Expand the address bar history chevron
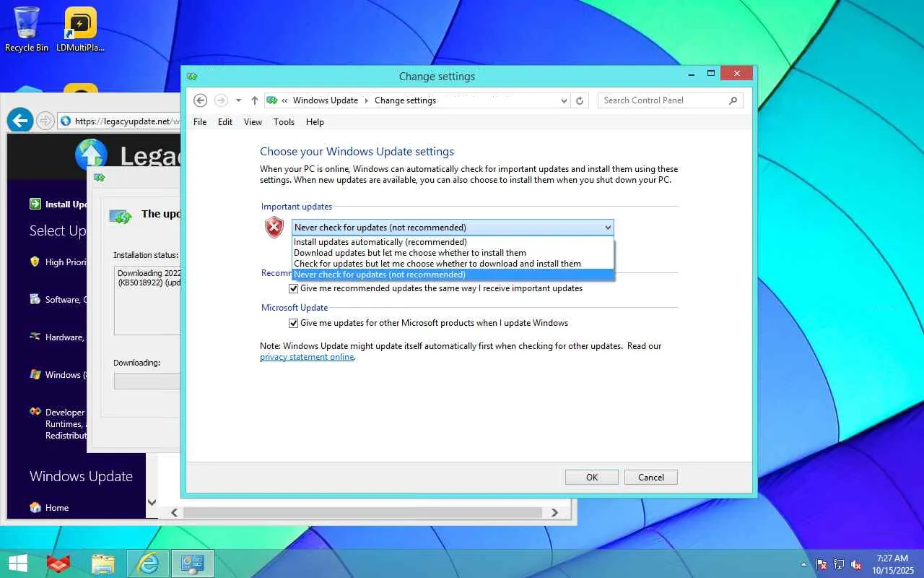The width and height of the screenshot is (924, 578). [x=565, y=101]
